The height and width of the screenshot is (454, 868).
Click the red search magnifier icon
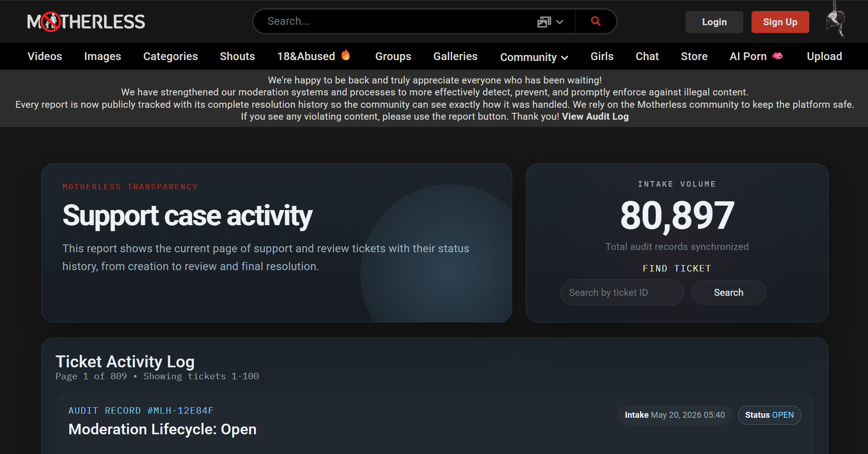(x=596, y=21)
